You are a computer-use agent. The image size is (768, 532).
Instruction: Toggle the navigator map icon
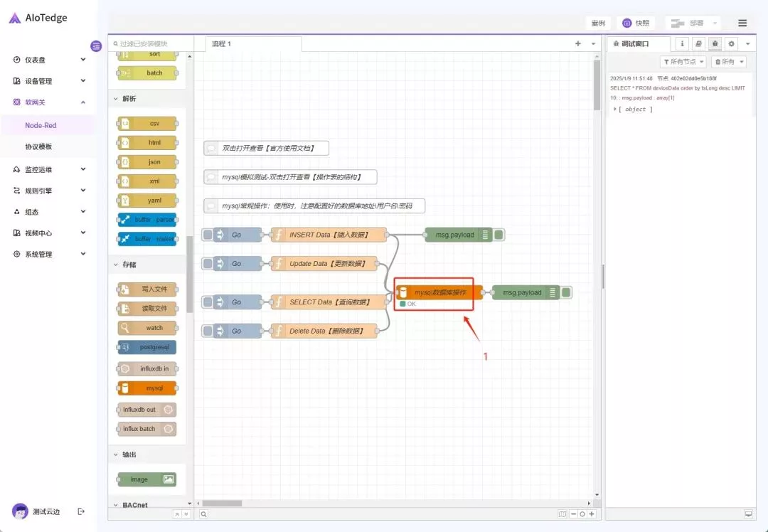[562, 514]
